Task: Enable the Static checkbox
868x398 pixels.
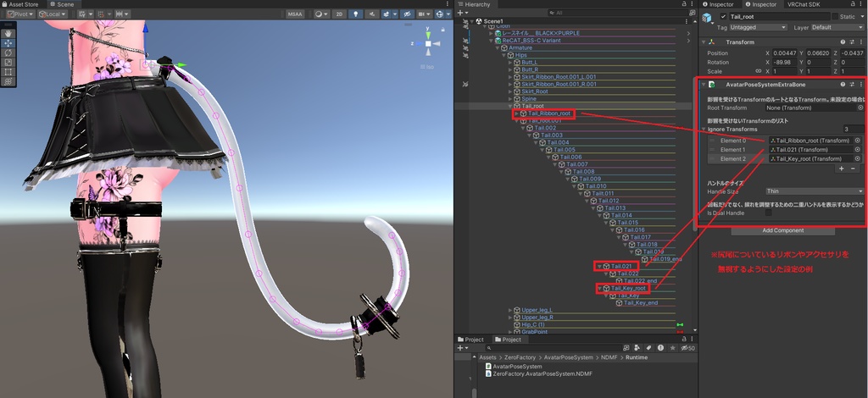Action: coord(835,17)
